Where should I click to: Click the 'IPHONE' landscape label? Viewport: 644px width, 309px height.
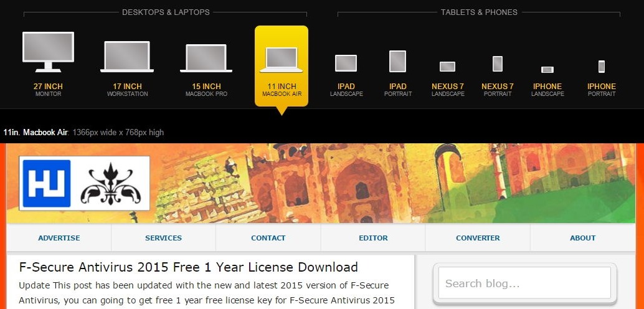pos(547,87)
